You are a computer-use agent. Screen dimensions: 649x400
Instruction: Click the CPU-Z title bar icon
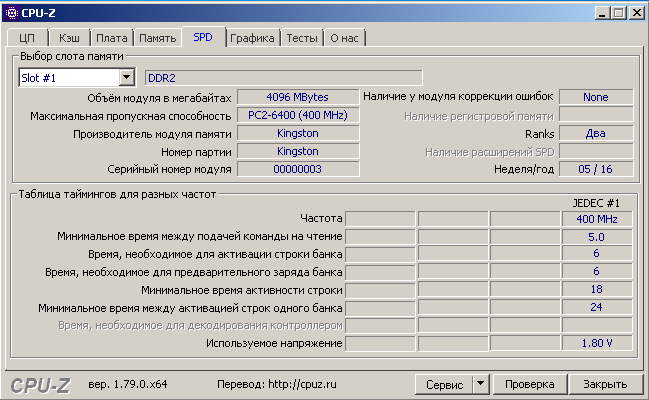(12, 13)
